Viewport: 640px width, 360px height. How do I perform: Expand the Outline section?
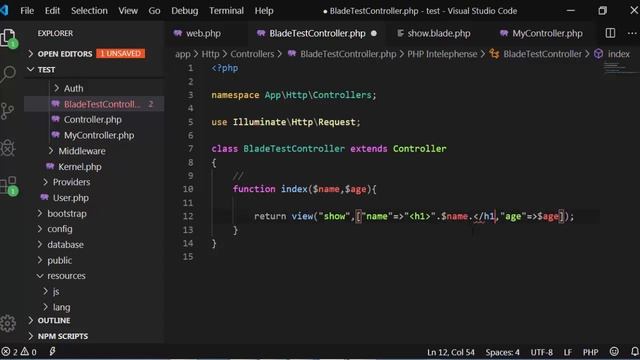[31, 320]
